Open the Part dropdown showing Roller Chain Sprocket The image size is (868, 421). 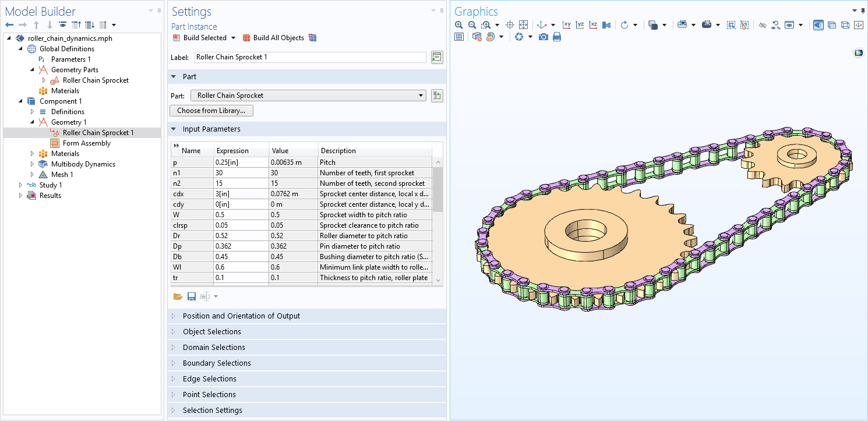tap(308, 95)
